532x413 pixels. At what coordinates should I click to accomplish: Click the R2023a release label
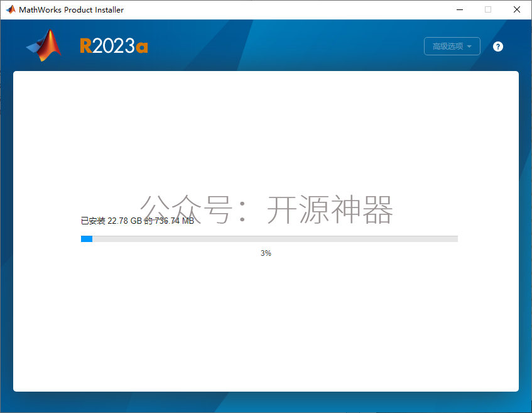114,46
